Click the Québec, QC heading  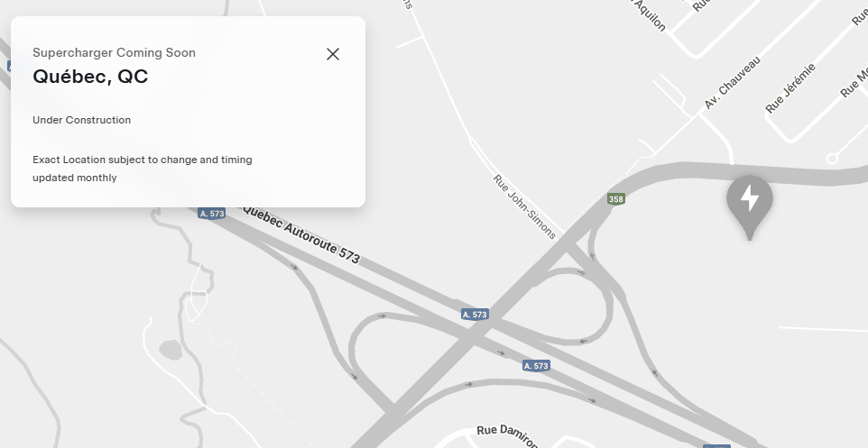click(90, 77)
